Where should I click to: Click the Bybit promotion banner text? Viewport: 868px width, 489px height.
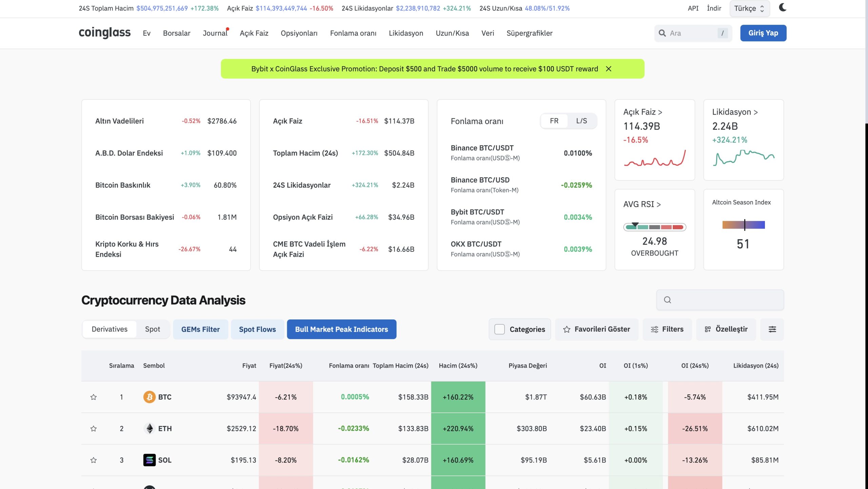click(425, 69)
